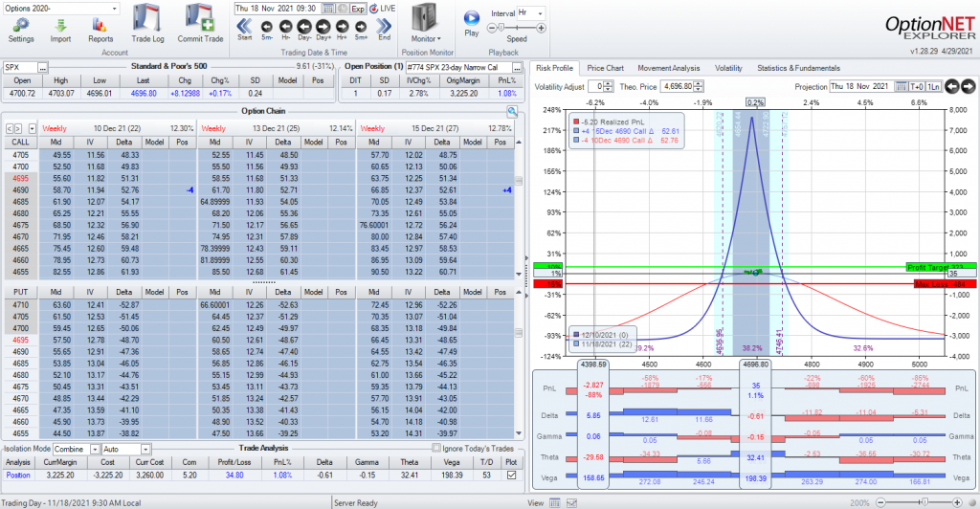Open SPX symbol lookup ellipsis button
This screenshot has height=509, width=980.
pos(42,67)
